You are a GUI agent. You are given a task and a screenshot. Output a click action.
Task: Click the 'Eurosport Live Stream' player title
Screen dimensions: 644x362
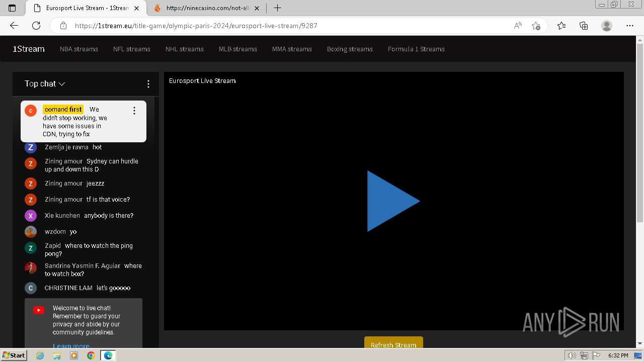click(x=202, y=80)
